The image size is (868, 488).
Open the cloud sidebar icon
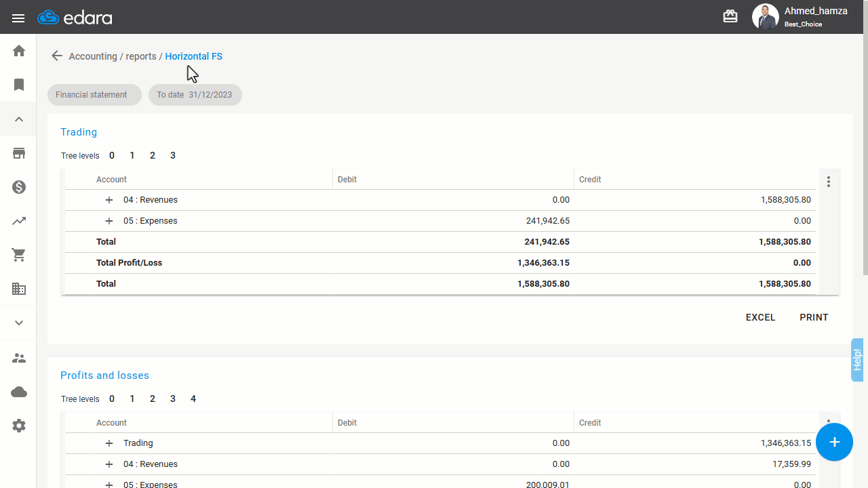click(19, 392)
